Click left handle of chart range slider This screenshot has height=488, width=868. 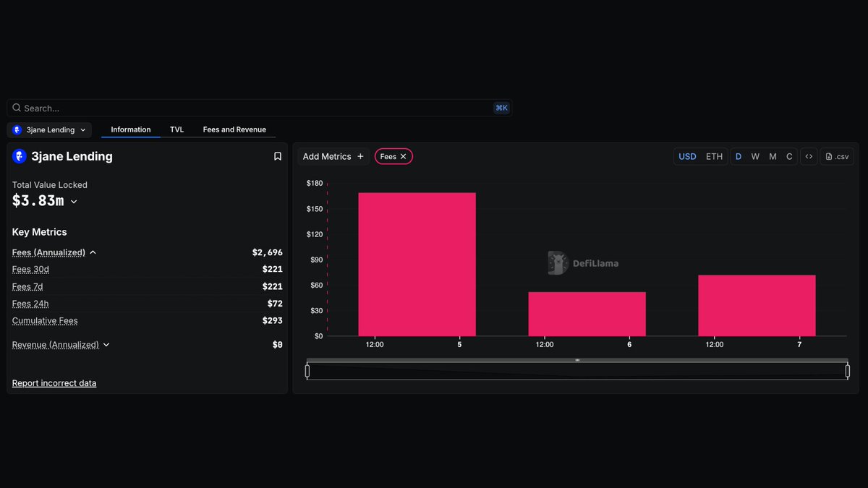(x=307, y=371)
